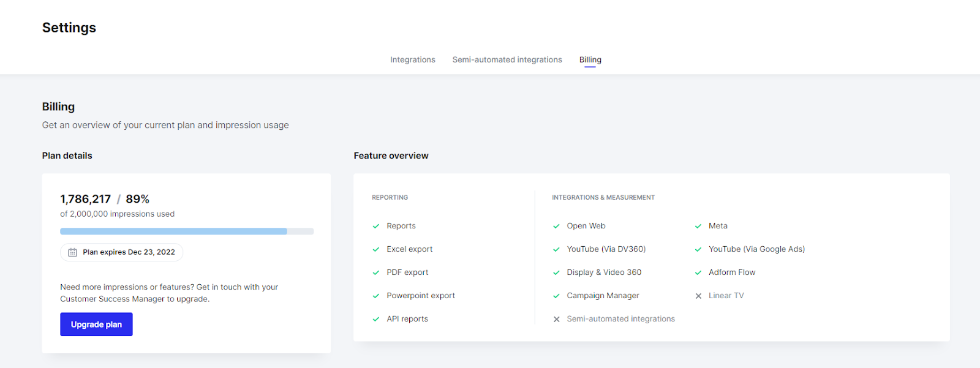980x368 pixels.
Task: Click the 89% usage value
Action: pyautogui.click(x=138, y=199)
